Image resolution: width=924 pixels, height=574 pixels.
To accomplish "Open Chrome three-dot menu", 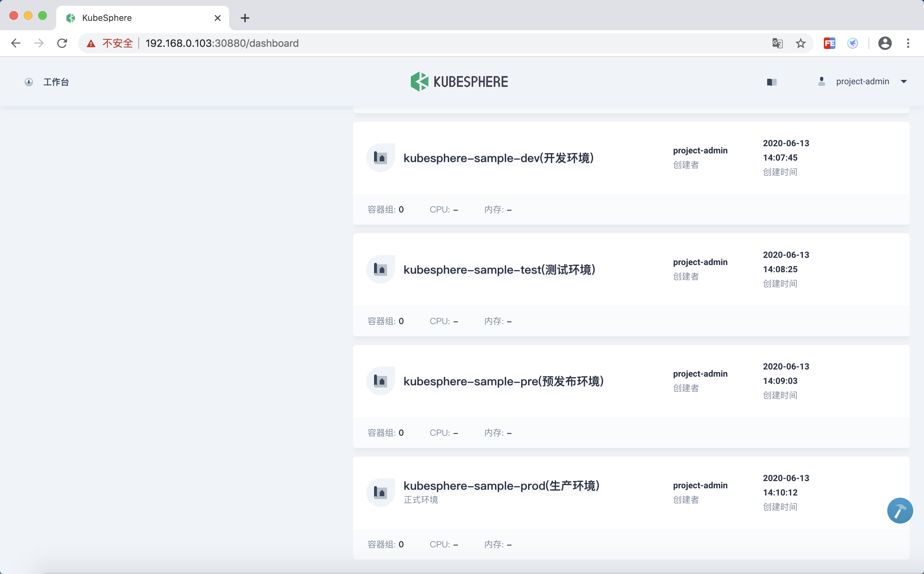I will tap(908, 43).
